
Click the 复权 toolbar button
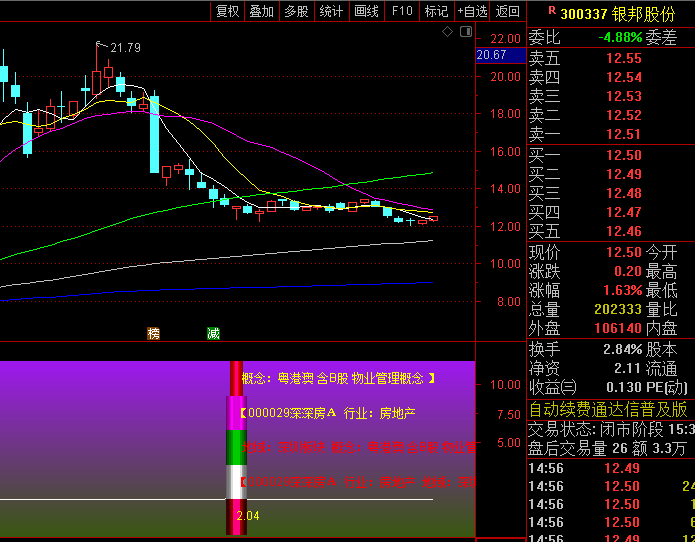pos(227,11)
